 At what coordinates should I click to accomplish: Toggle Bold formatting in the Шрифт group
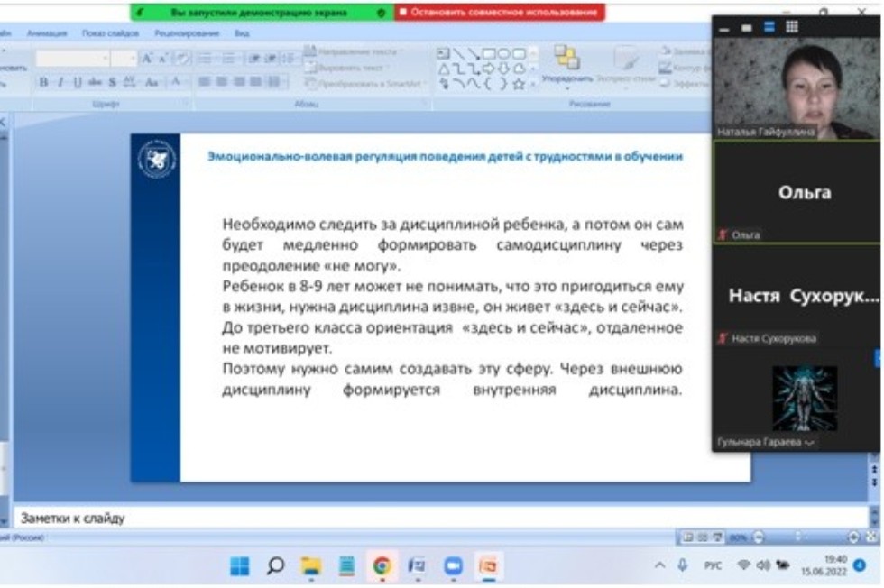(41, 81)
